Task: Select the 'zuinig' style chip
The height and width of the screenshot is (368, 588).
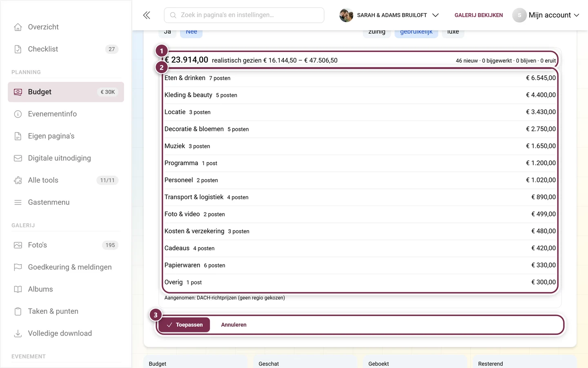Action: pos(377,32)
